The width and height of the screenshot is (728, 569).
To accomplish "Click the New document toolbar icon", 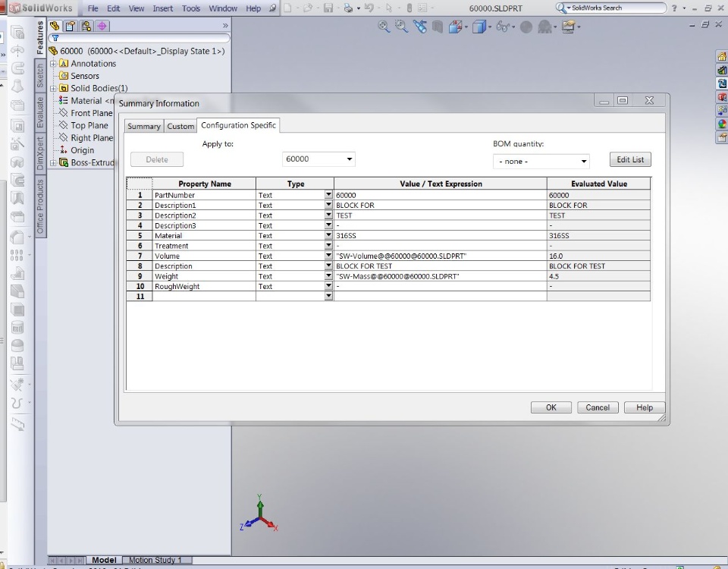I will pos(288,8).
